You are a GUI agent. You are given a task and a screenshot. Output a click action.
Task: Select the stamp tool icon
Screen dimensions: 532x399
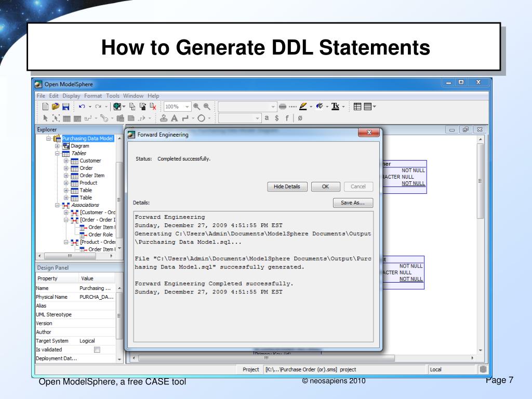[x=164, y=118]
